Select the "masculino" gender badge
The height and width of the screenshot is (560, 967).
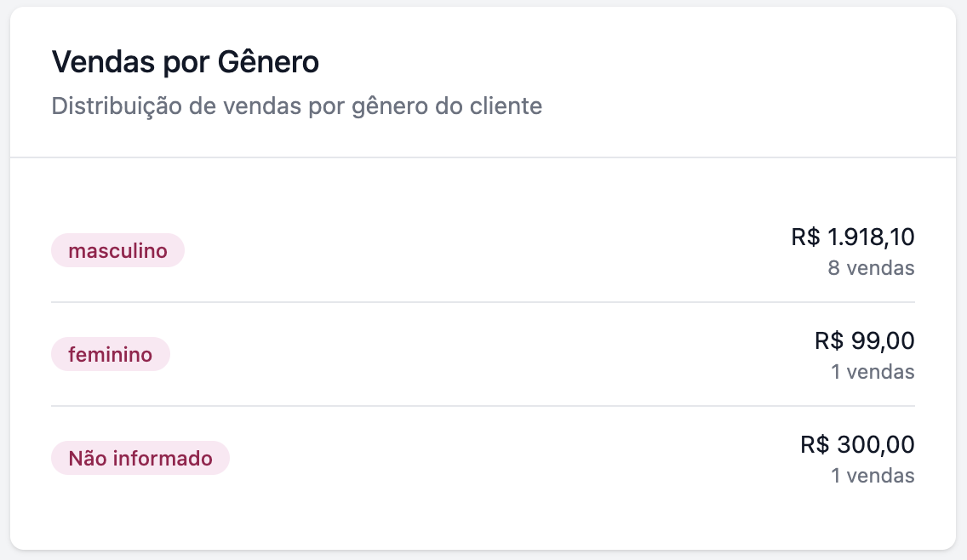point(117,251)
